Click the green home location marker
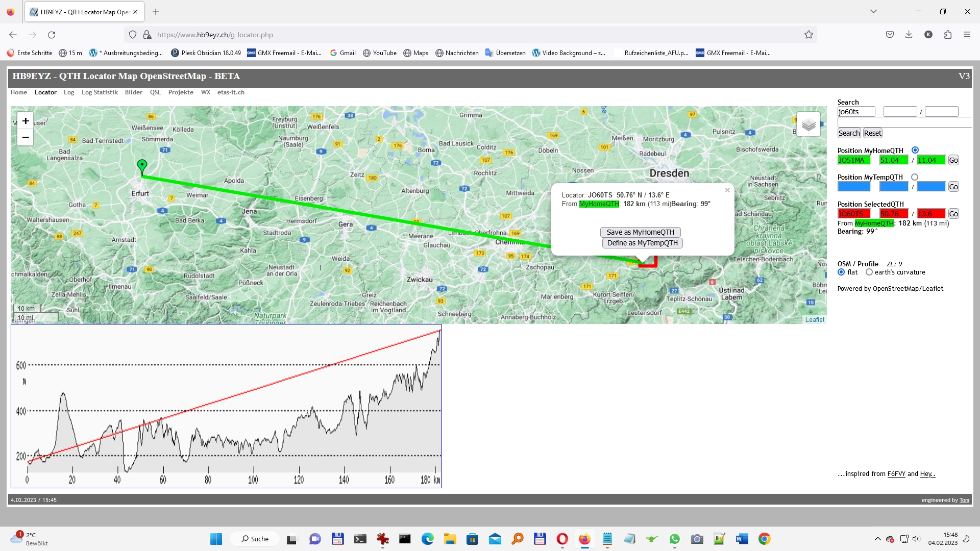980x551 pixels. [x=142, y=166]
